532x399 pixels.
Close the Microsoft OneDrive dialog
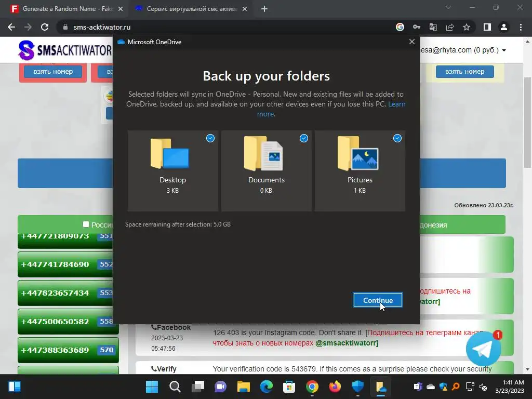411,42
